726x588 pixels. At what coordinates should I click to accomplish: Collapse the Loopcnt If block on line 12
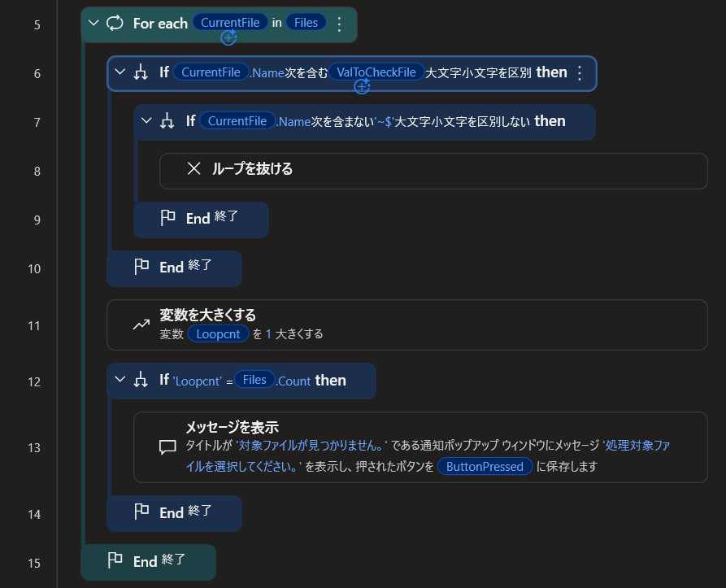pyautogui.click(x=120, y=380)
